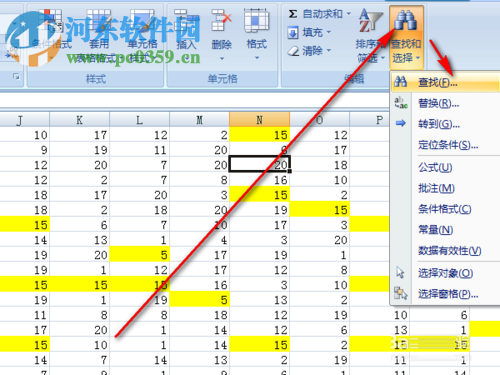The width and height of the screenshot is (500, 375).
Task: Click the active cell with 20 in column N
Action: (x=260, y=165)
